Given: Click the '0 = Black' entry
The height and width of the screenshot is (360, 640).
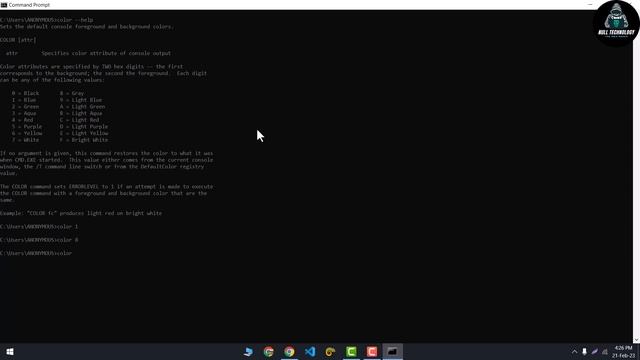Looking at the screenshot, I should tap(25, 93).
